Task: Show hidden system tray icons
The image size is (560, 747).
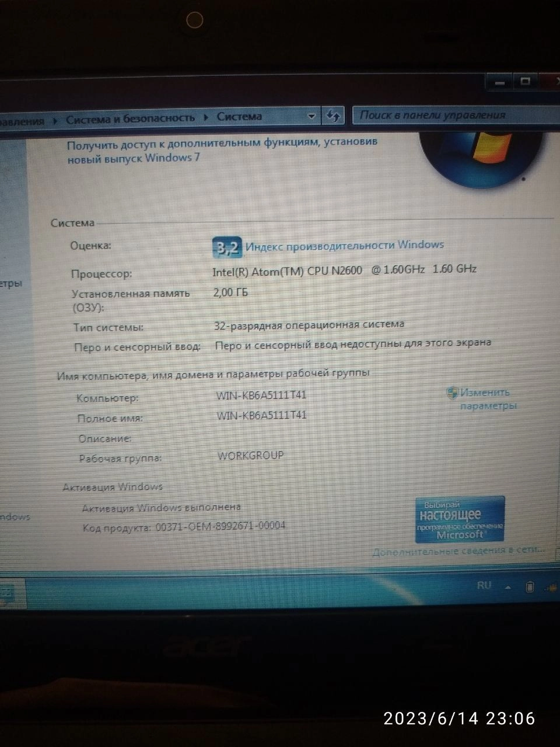Action: [509, 587]
